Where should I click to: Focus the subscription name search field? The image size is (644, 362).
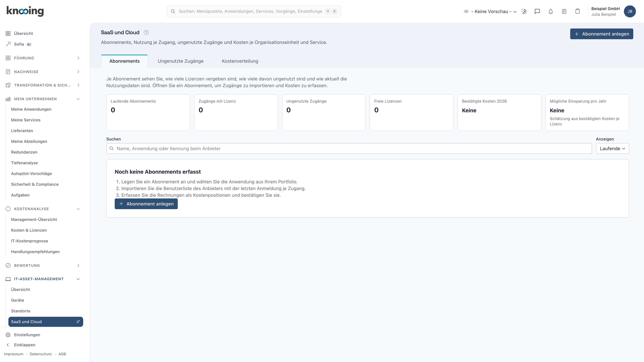(x=349, y=148)
